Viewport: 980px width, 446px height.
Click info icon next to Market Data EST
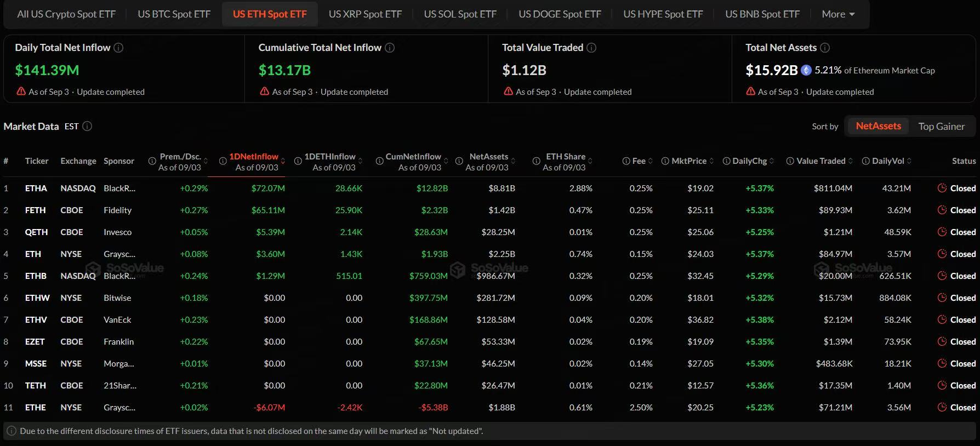coord(87,127)
